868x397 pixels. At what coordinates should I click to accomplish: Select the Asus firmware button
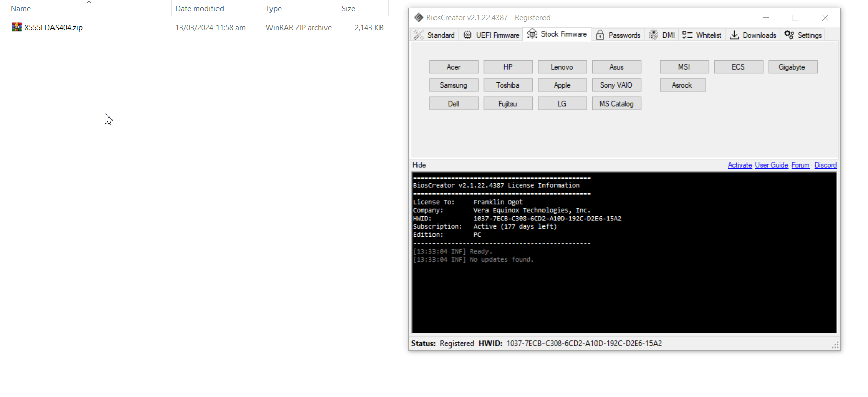click(617, 67)
